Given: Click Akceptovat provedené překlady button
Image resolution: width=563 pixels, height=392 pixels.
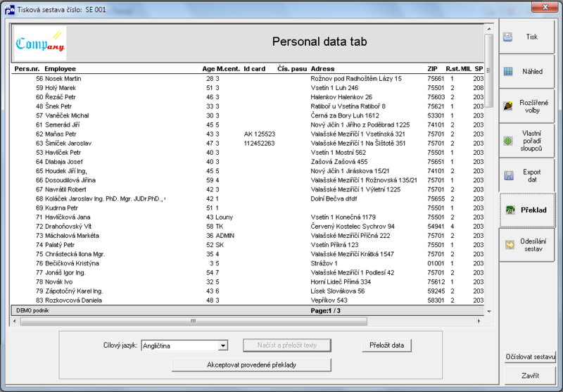Looking at the screenshot, I should (x=251, y=365).
